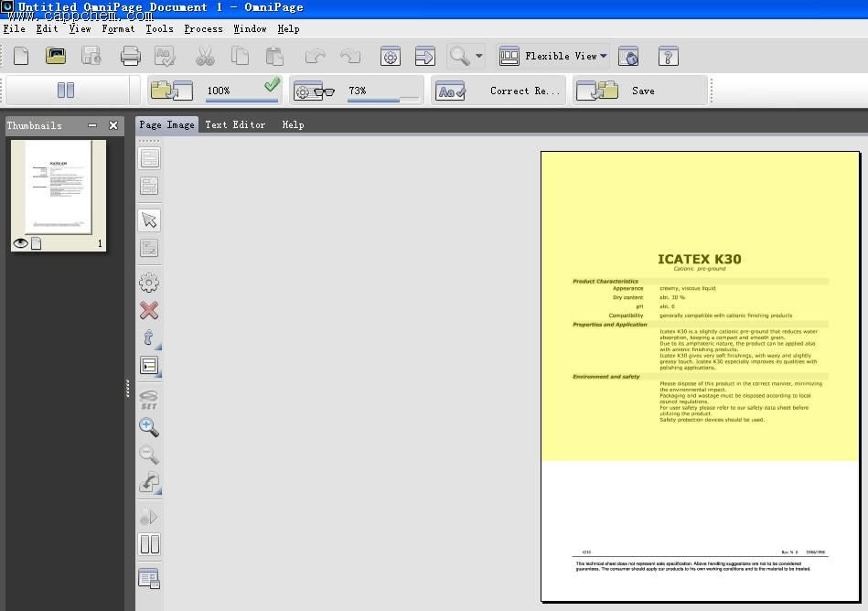Image resolution: width=868 pixels, height=611 pixels.
Task: Select the page 1 thumbnail
Action: (59, 187)
